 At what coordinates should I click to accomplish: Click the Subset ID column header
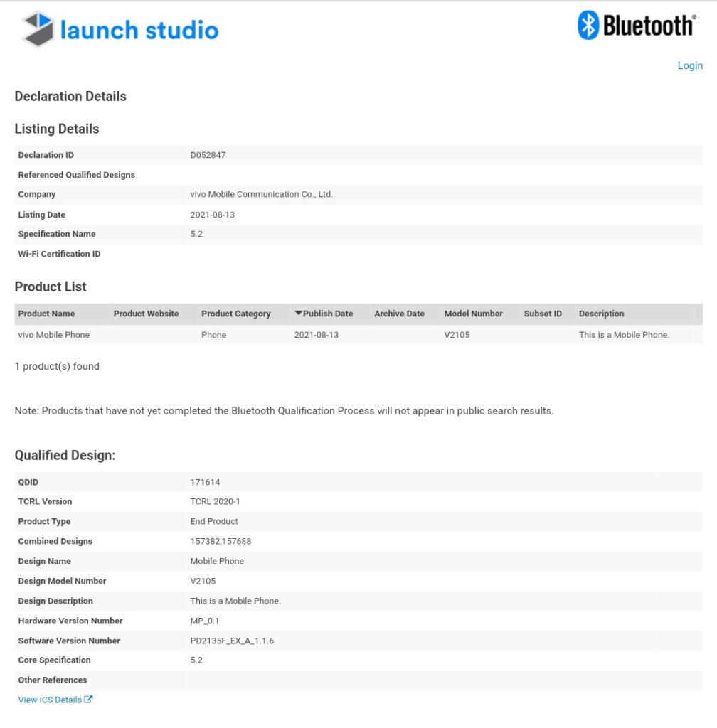543,314
